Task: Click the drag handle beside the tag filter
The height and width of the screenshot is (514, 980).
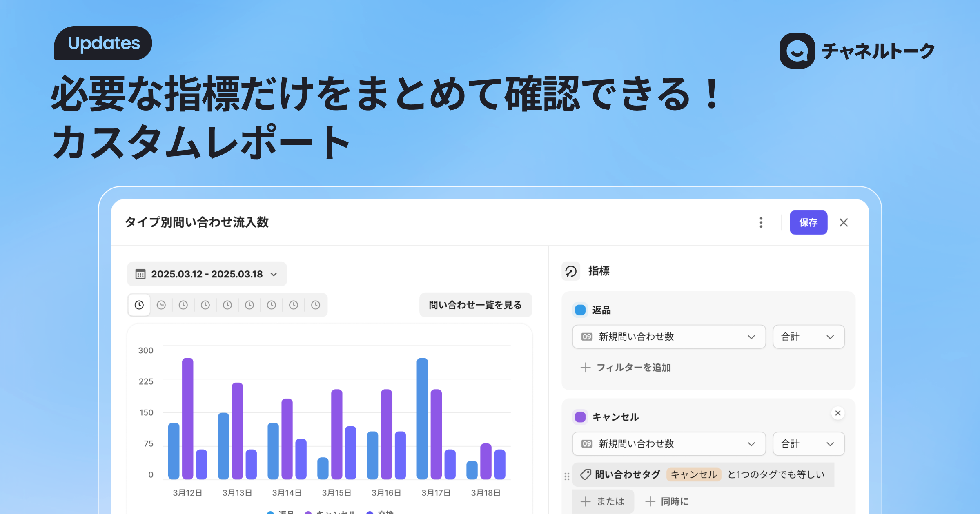Action: click(566, 475)
